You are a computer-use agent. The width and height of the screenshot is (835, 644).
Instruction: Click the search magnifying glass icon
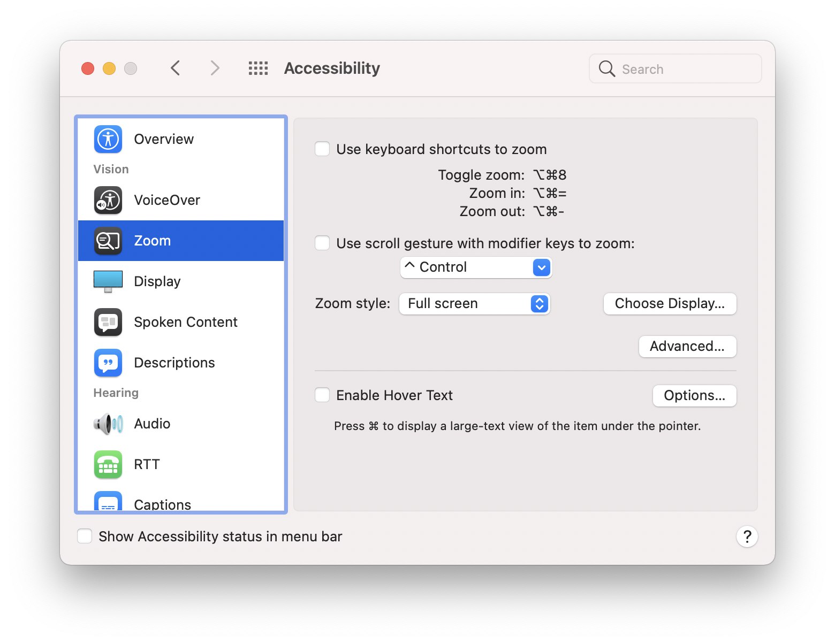(x=606, y=68)
